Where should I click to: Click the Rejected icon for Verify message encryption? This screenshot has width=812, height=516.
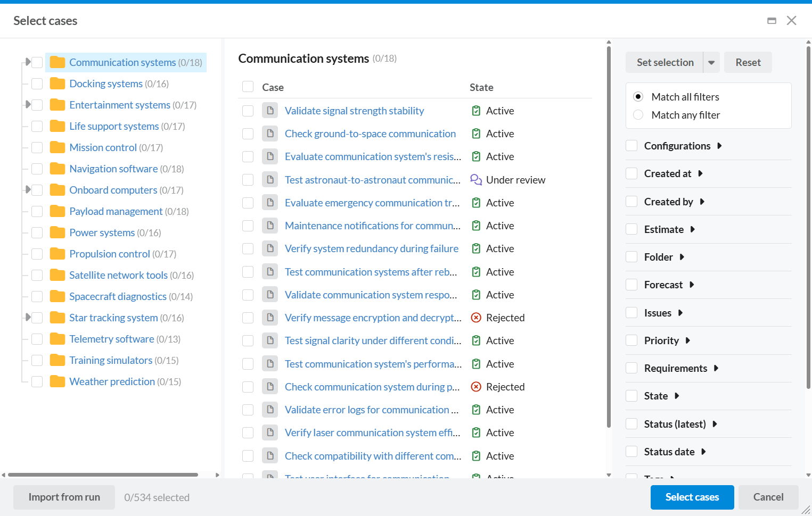476,318
